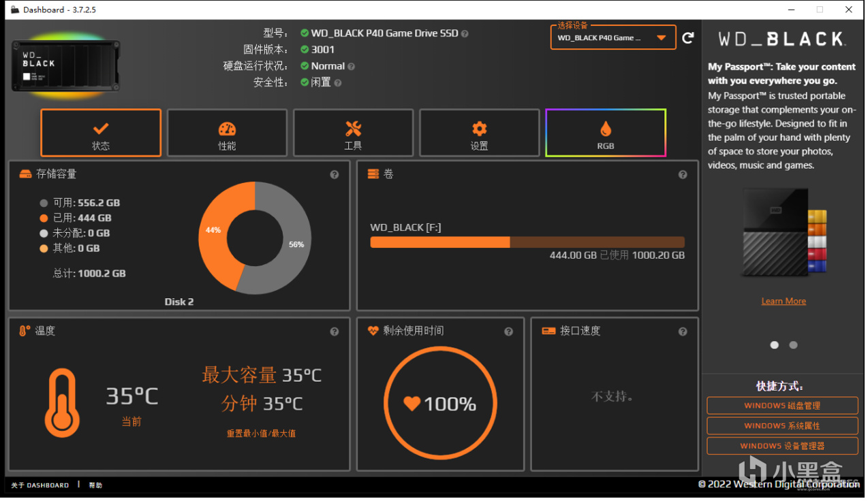This screenshot has width=868, height=501.
Task: Click the refresh device list icon
Action: point(688,37)
